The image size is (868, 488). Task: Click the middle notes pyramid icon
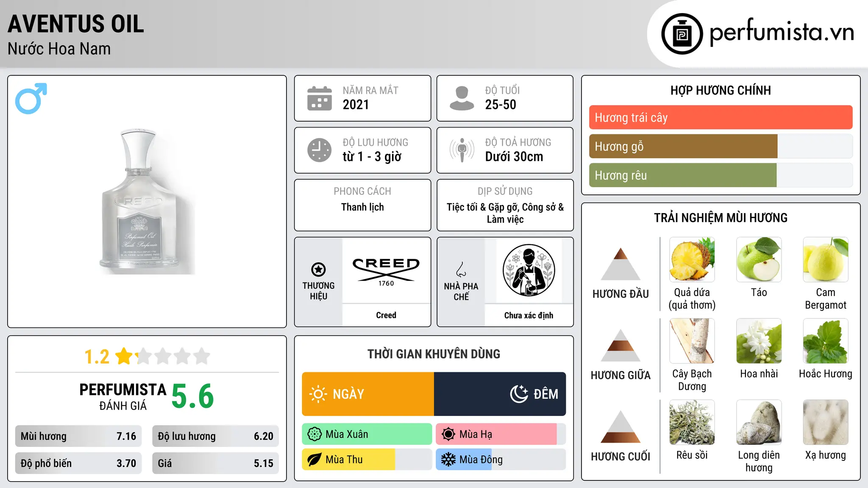click(620, 345)
